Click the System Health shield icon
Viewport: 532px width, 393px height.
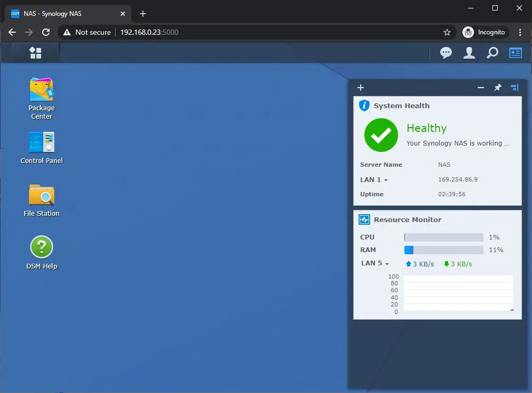click(x=364, y=106)
